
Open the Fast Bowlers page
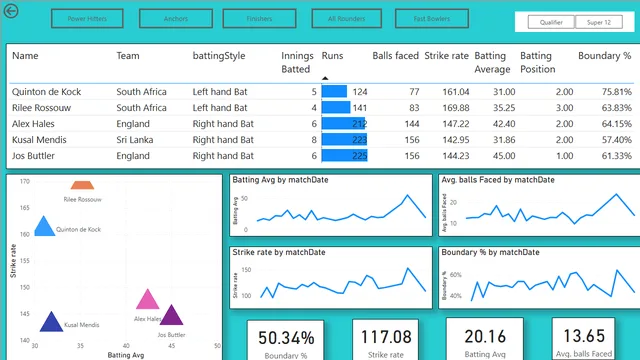[x=431, y=19]
